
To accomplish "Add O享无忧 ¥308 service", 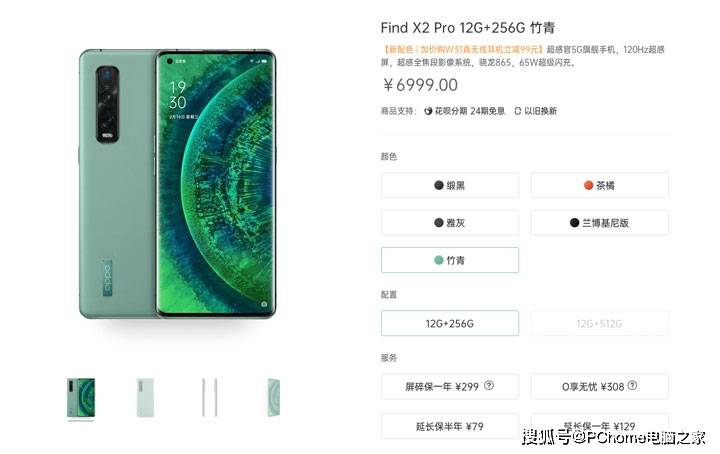I will 600,387.
